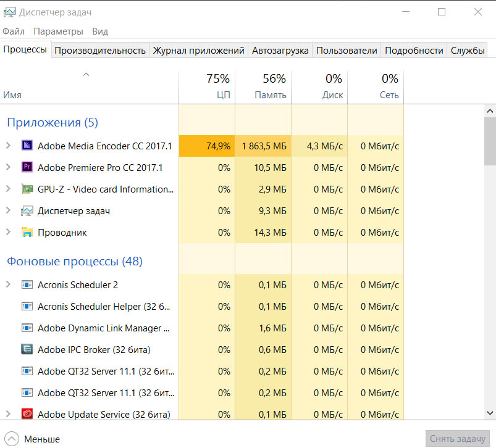
Task: Select the Adobe IPC Broker (32 бита) name
Action: coord(94,350)
